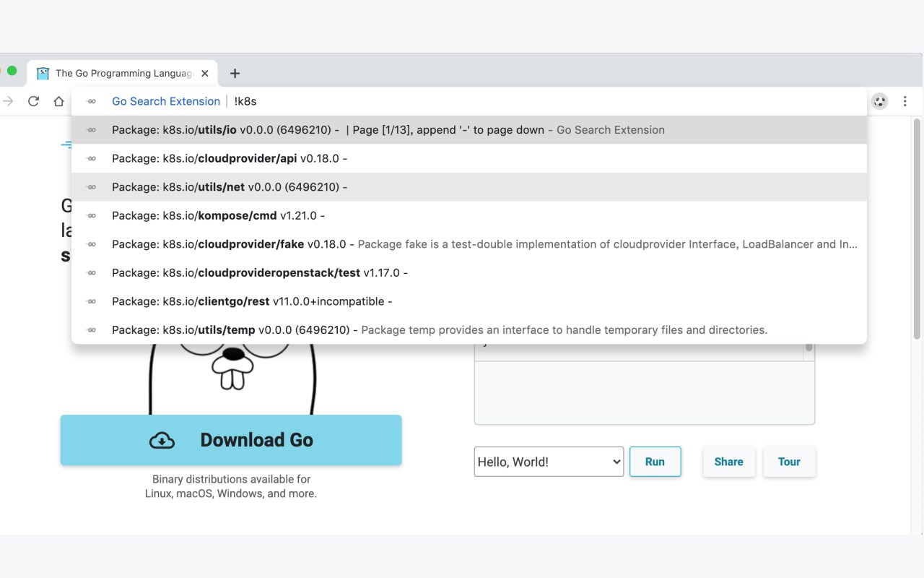The image size is (924, 578).
Task: Click the Download Go button
Action: 231,440
